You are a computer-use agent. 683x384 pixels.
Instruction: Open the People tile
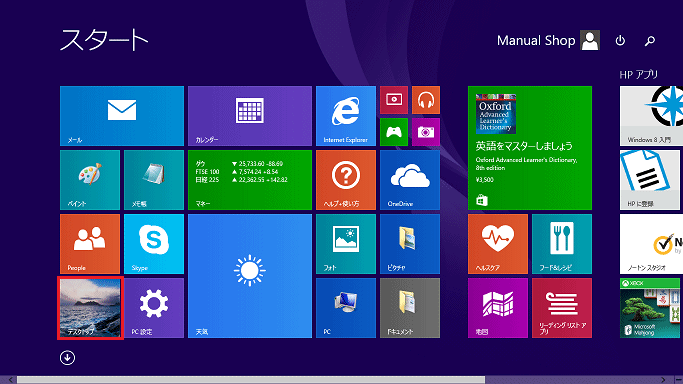coord(90,244)
